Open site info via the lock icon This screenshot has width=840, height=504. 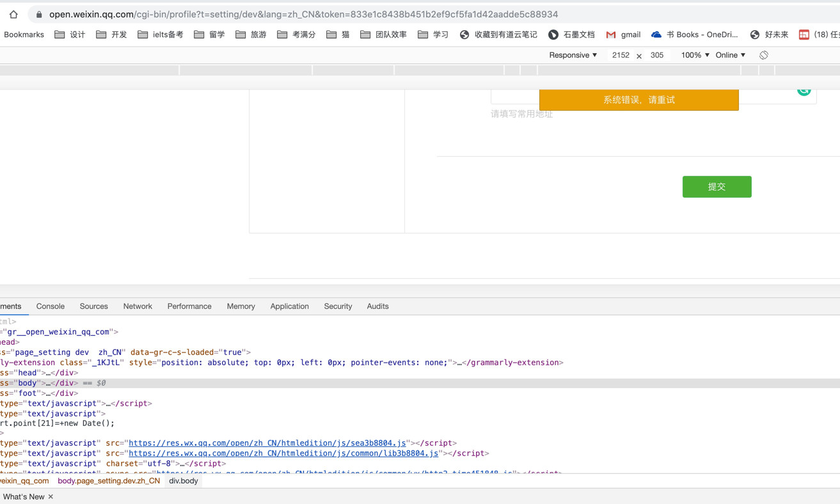coord(39,14)
